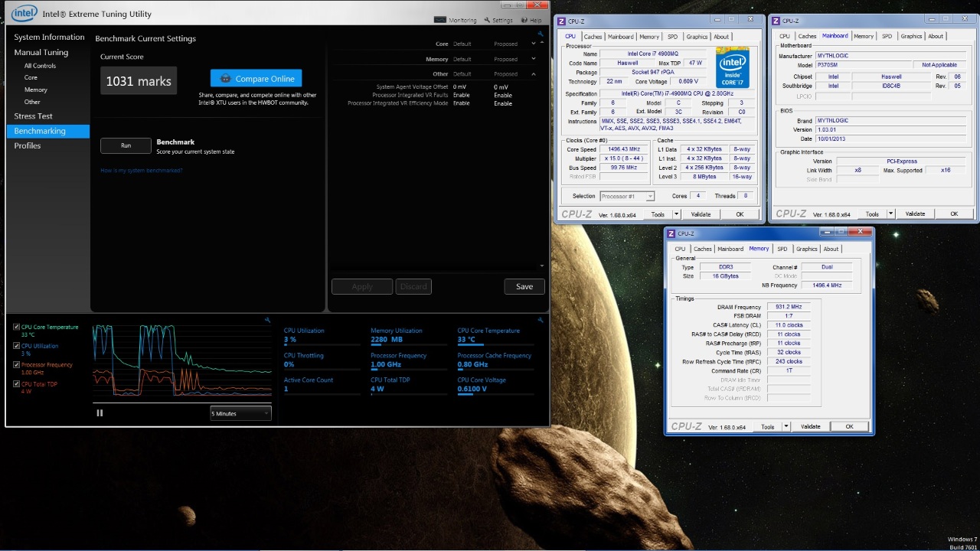Select Manual Tuning in XTU sidebar
Image resolution: width=980 pixels, height=551 pixels.
(41, 52)
